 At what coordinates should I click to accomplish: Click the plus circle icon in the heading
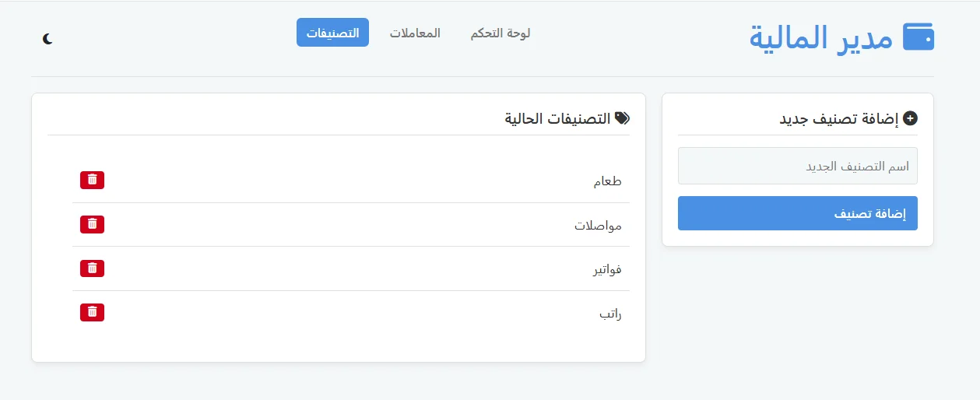(x=910, y=118)
